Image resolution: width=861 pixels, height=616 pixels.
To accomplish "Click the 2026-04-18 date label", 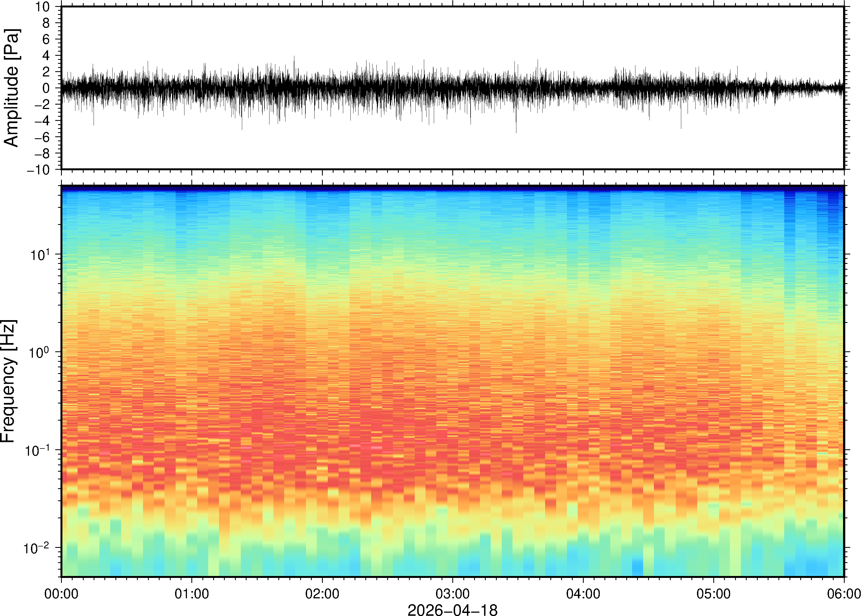I will click(452, 610).
